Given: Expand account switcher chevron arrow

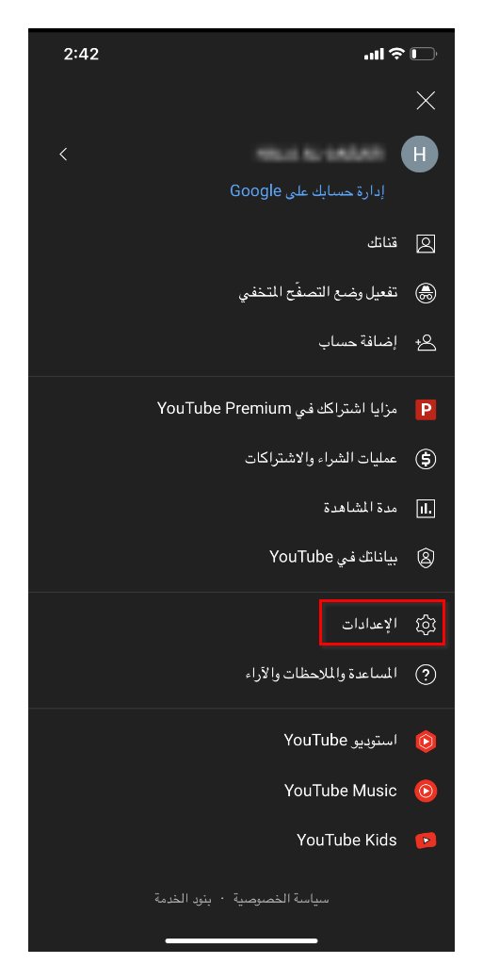Looking at the screenshot, I should pos(63,154).
